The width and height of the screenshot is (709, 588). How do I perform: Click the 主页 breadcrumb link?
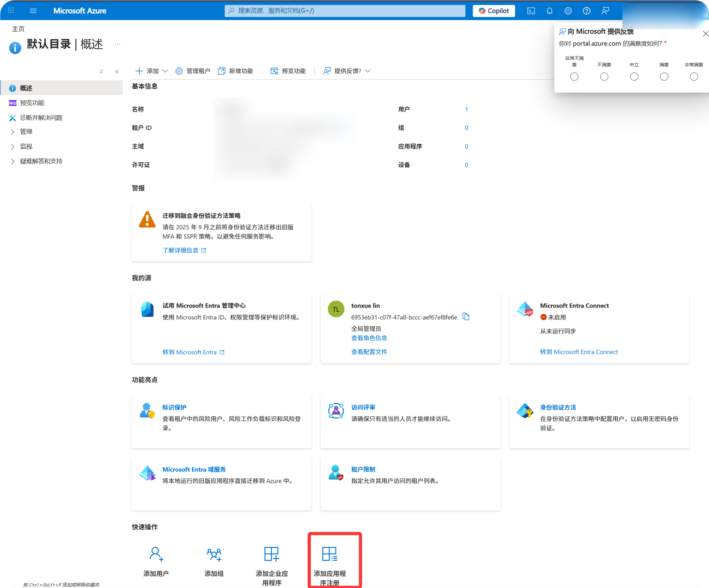click(x=18, y=29)
